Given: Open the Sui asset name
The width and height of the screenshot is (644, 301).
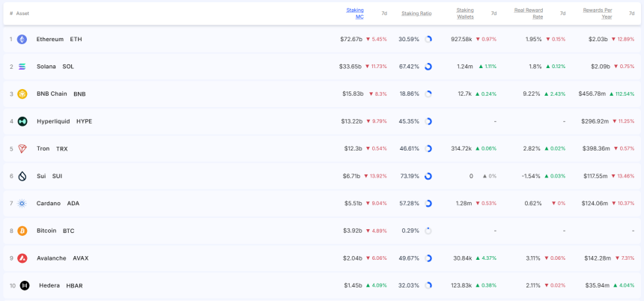Looking at the screenshot, I should pos(41,176).
